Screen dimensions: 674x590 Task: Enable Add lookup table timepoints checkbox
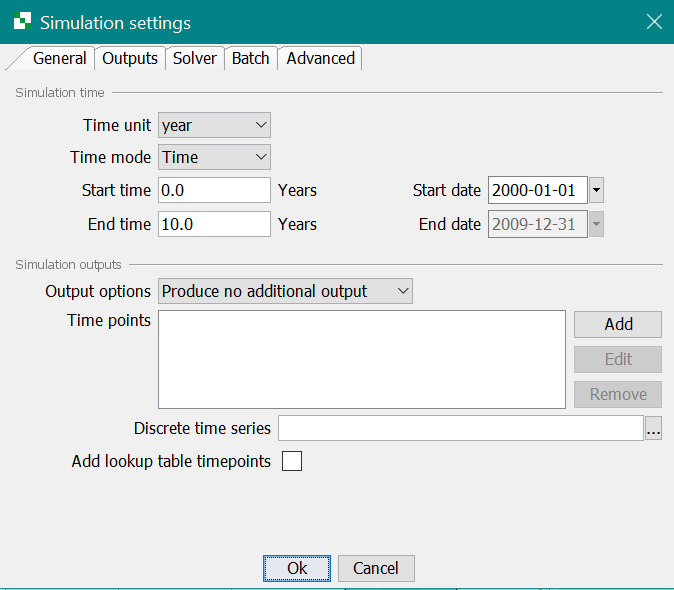coord(292,461)
